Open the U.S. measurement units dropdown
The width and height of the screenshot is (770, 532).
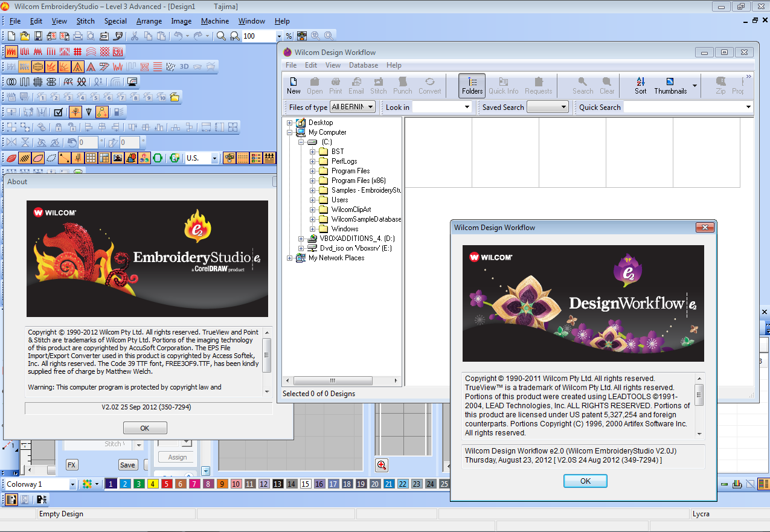coord(214,158)
